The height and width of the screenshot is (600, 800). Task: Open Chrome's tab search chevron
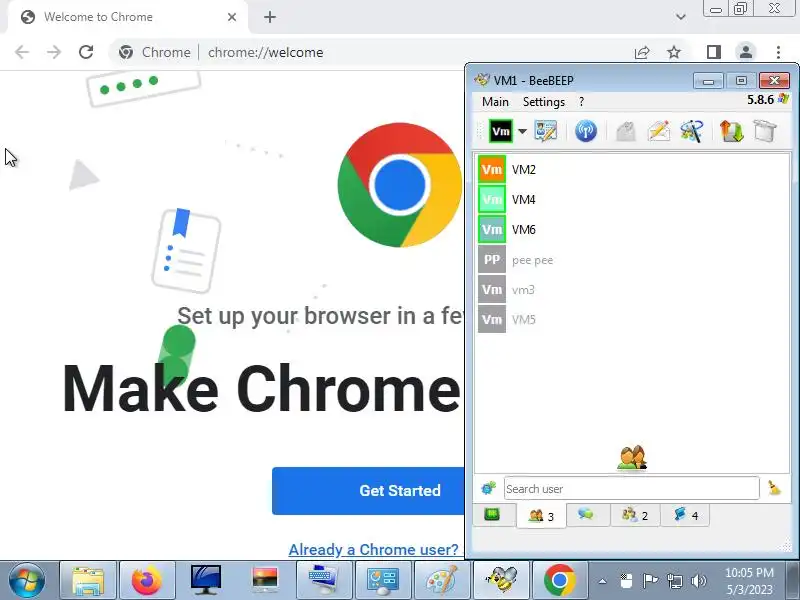(680, 17)
